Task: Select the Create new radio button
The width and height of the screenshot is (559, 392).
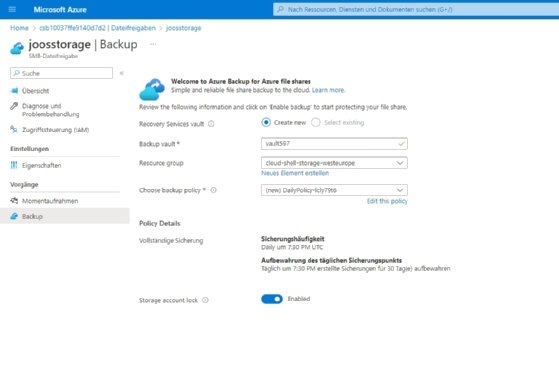Action: [266, 123]
